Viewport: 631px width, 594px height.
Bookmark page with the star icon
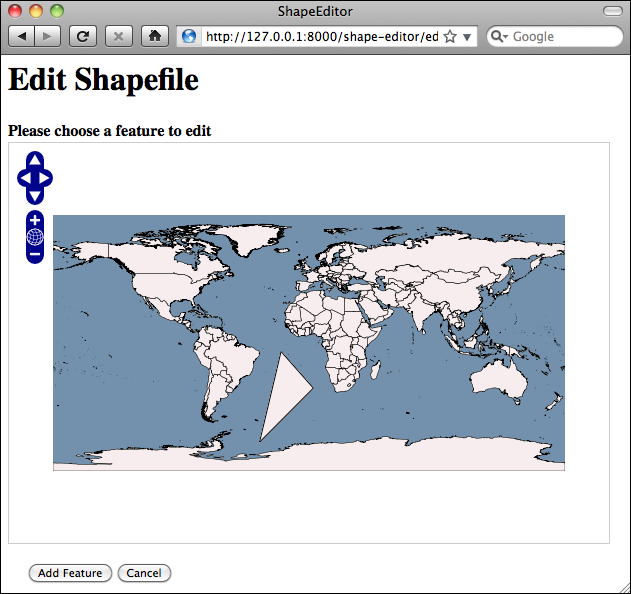pos(450,37)
